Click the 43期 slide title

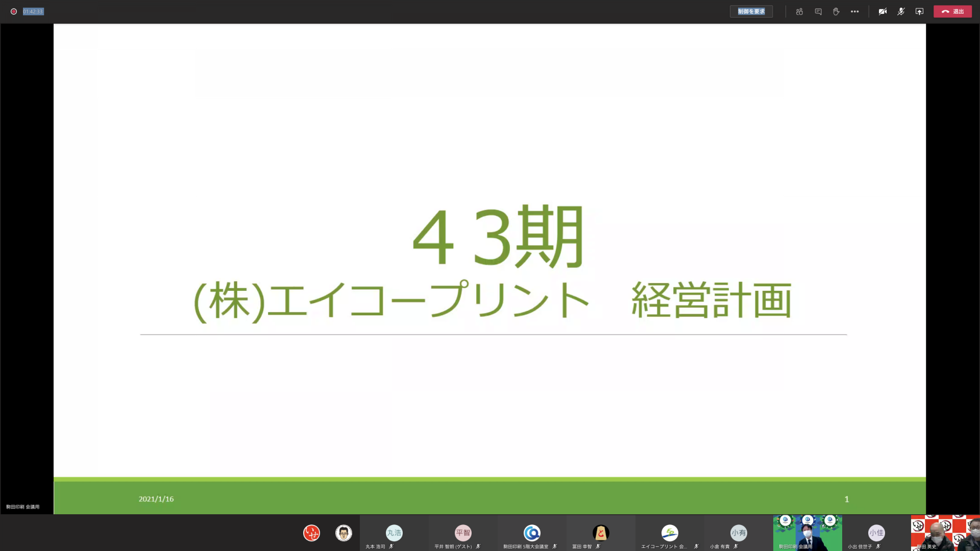pyautogui.click(x=498, y=237)
